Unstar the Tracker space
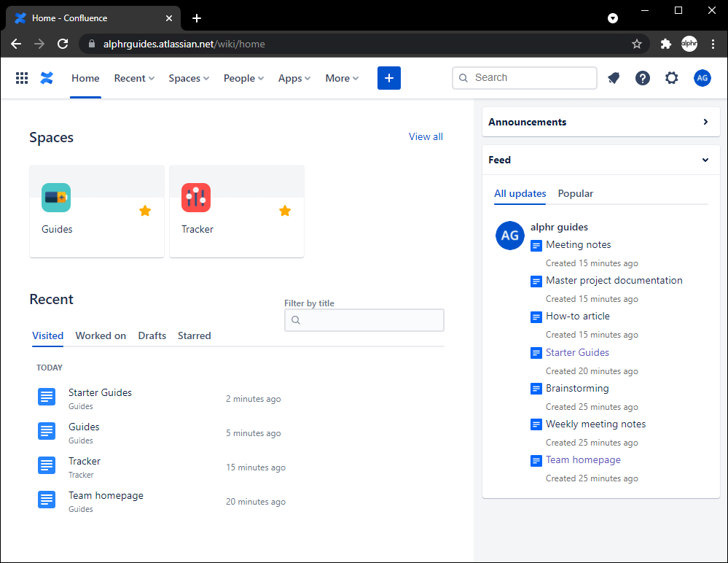 click(x=285, y=211)
